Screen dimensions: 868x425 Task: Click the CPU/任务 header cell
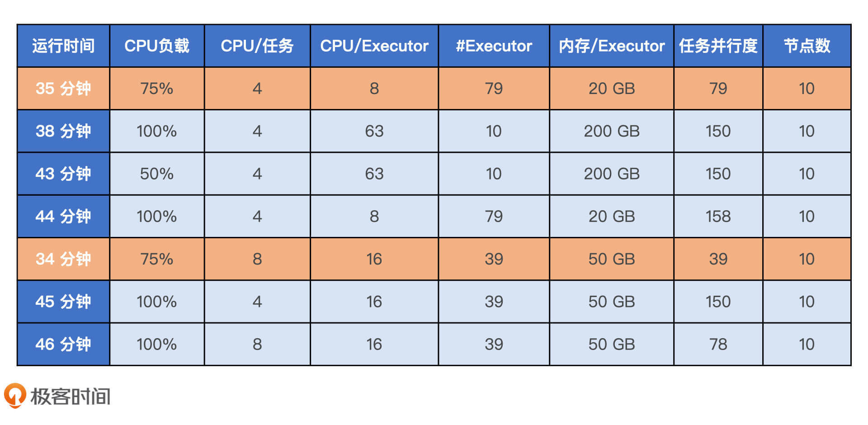point(257,46)
